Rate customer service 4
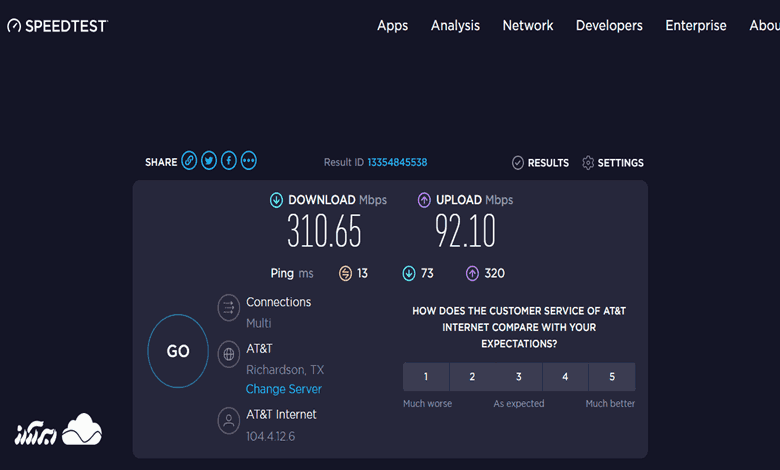Screen dimensions: 780x470 click(565, 376)
